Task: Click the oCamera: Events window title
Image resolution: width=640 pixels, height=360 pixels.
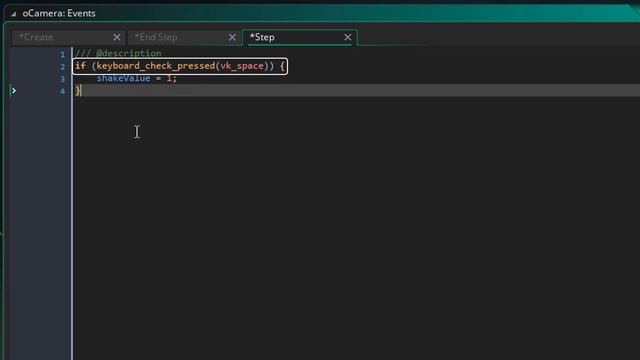Action: pos(59,13)
